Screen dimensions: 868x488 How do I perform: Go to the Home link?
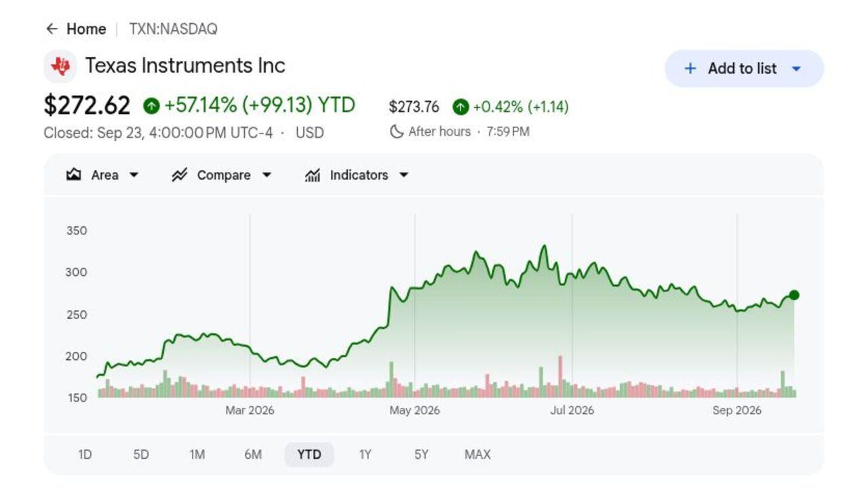coord(86,29)
